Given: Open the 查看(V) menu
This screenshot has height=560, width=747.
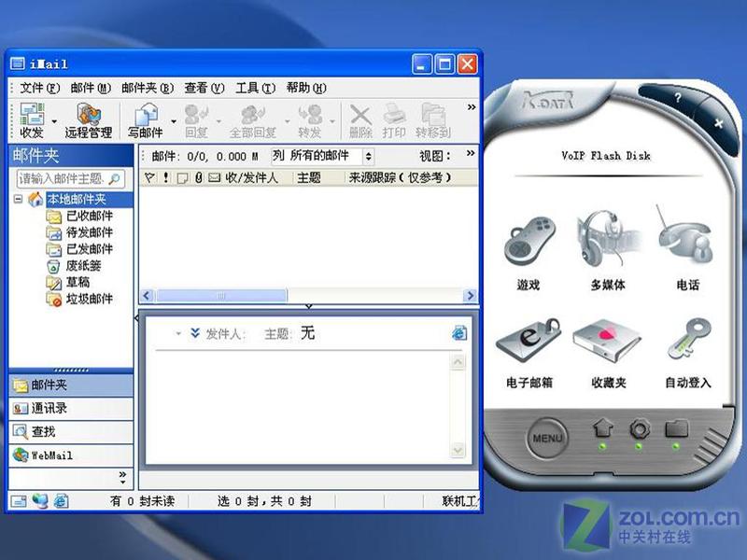Looking at the screenshot, I should point(204,88).
